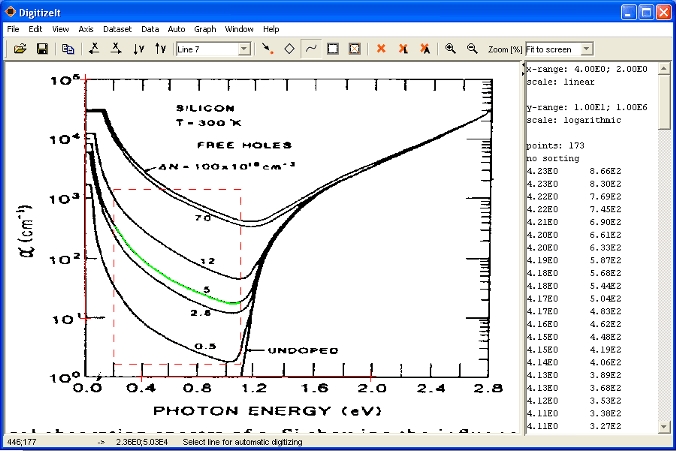
Task: Expand the Fit to screen zoom dropdown
Action: coord(587,49)
